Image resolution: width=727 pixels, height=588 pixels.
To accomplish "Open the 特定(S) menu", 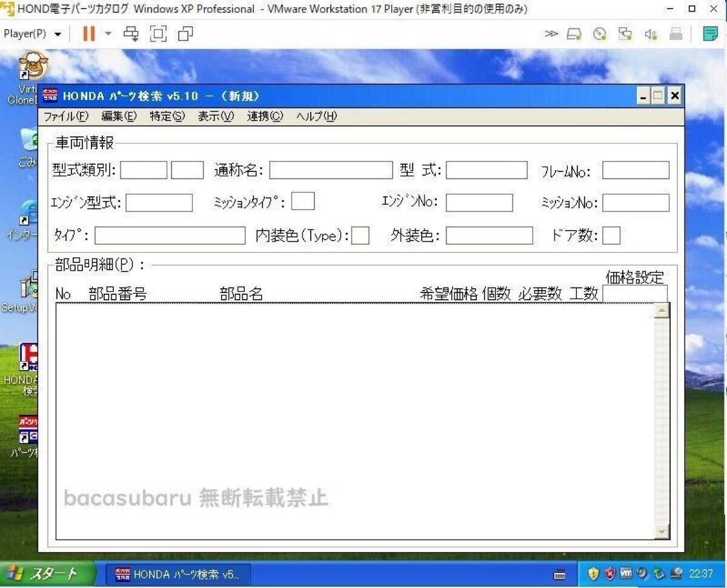I will tap(167, 116).
